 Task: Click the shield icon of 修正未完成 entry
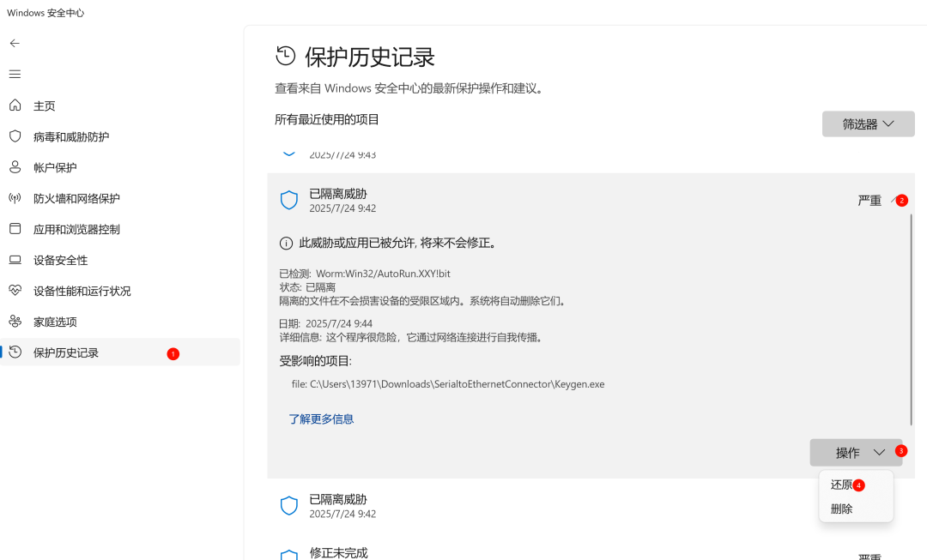[x=289, y=555]
